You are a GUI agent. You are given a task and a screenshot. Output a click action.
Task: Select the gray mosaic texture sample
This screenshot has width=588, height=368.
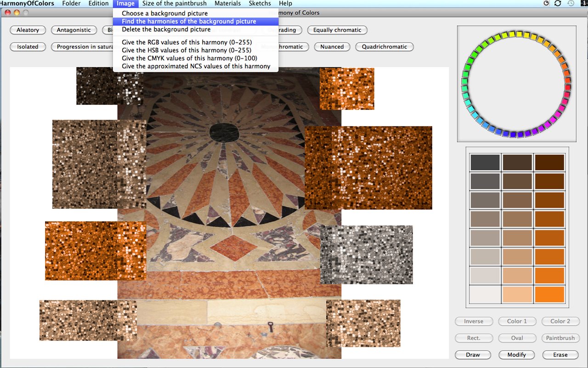(x=366, y=254)
